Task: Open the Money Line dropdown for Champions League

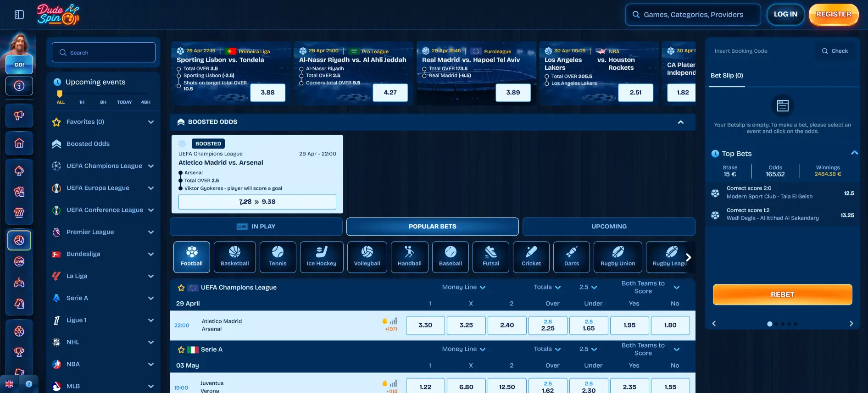Action: coord(463,288)
